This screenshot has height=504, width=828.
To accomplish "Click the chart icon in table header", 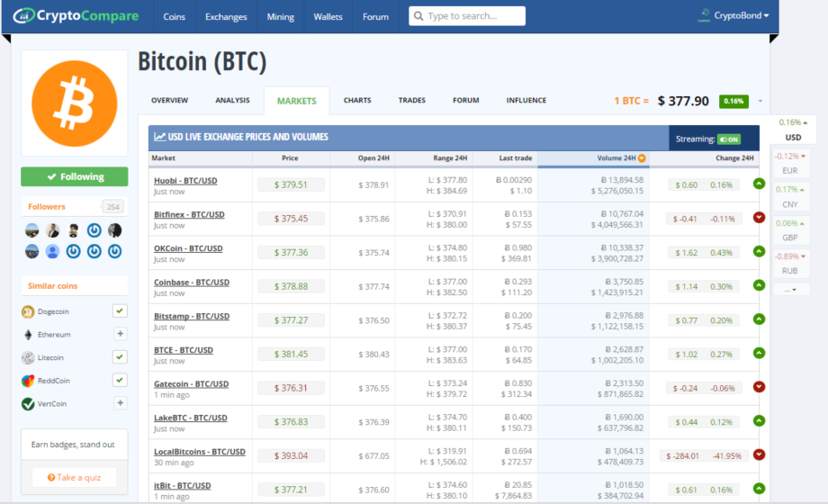I will (x=159, y=137).
